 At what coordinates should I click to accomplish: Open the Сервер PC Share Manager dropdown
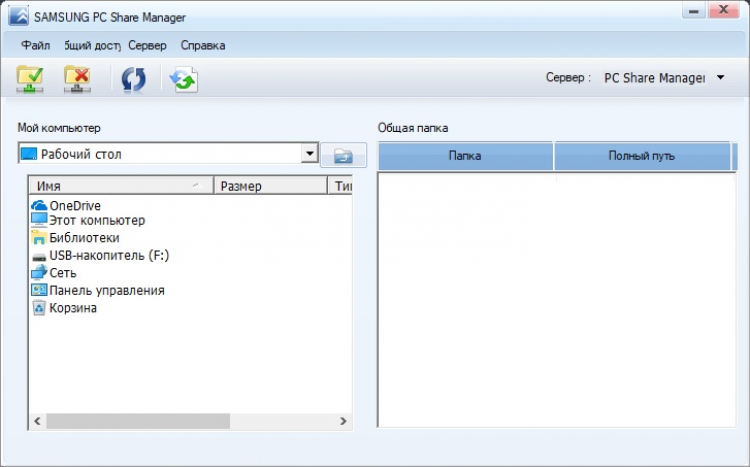point(720,77)
